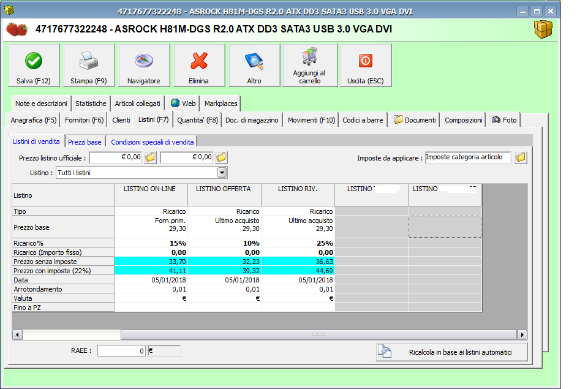Open the Articoli collegati tab
The height and width of the screenshot is (389, 588).
(x=138, y=104)
